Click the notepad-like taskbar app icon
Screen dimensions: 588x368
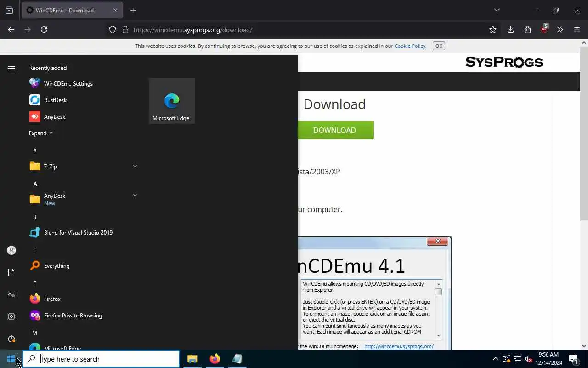click(x=237, y=359)
